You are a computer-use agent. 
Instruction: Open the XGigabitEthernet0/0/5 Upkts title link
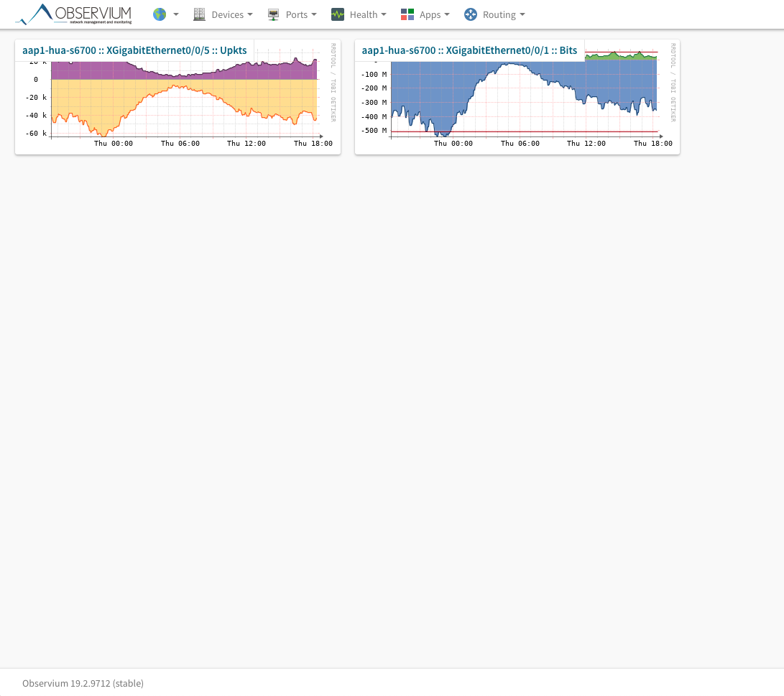click(x=134, y=50)
